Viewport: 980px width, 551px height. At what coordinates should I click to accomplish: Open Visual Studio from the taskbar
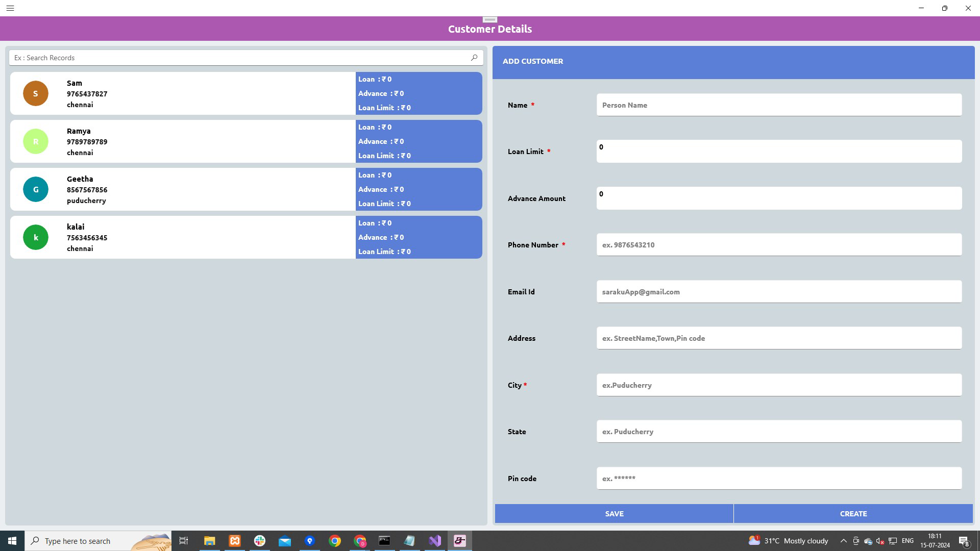tap(434, 541)
